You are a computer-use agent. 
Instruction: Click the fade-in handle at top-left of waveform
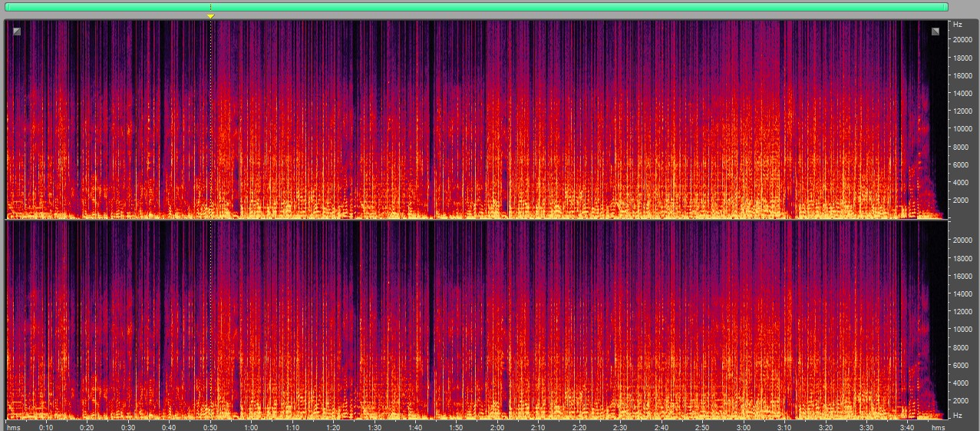point(16,31)
